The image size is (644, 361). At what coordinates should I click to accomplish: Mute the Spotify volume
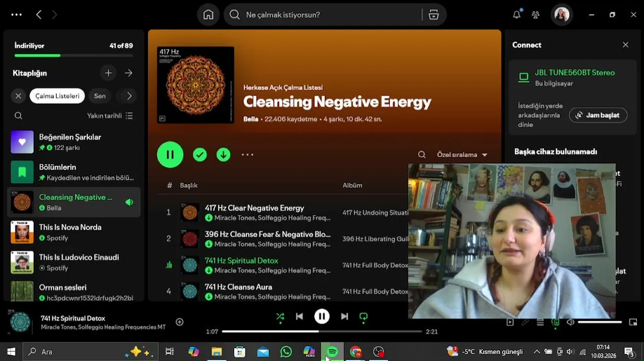(570, 322)
